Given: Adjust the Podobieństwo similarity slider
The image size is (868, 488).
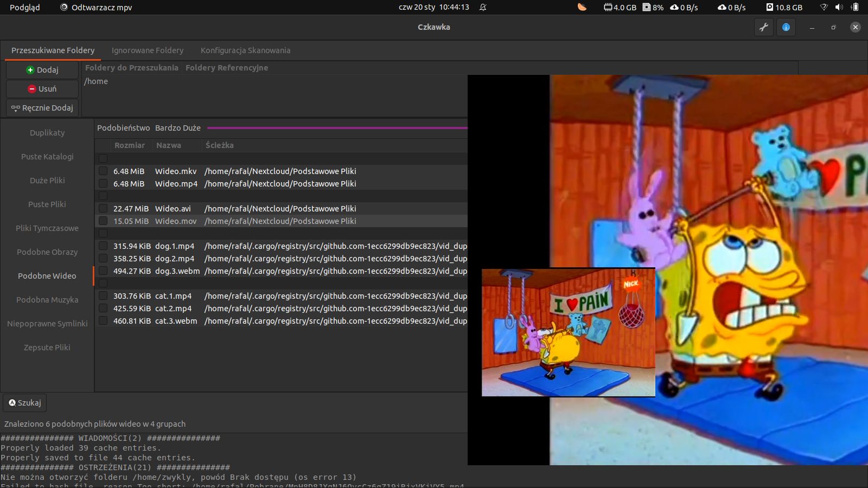Looking at the screenshot, I should (337, 128).
